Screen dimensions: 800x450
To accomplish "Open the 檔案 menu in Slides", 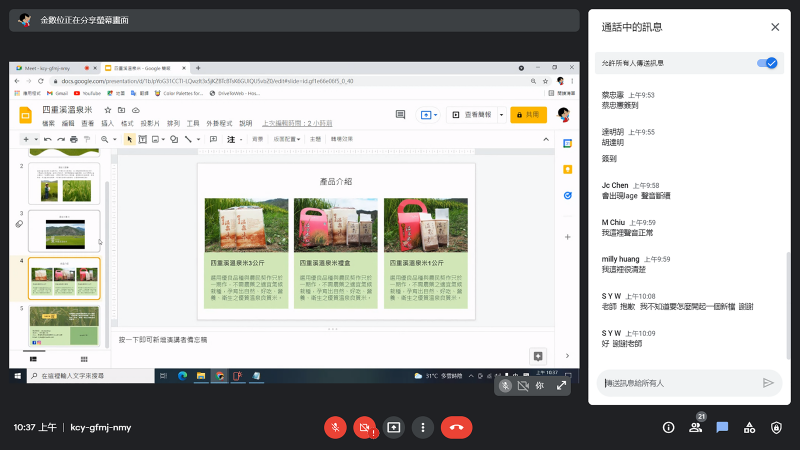I will pos(48,123).
